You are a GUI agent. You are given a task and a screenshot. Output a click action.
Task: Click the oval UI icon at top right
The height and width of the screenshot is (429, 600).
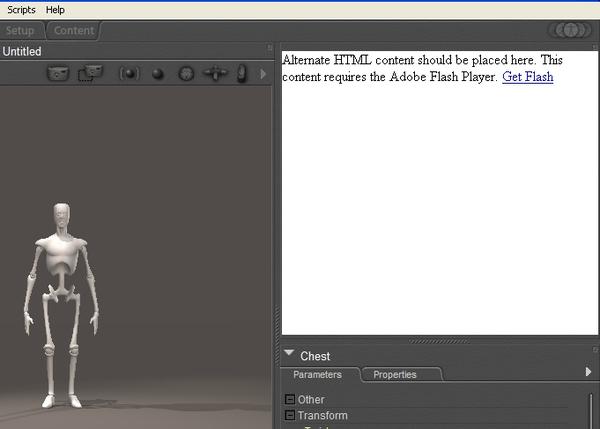point(571,30)
